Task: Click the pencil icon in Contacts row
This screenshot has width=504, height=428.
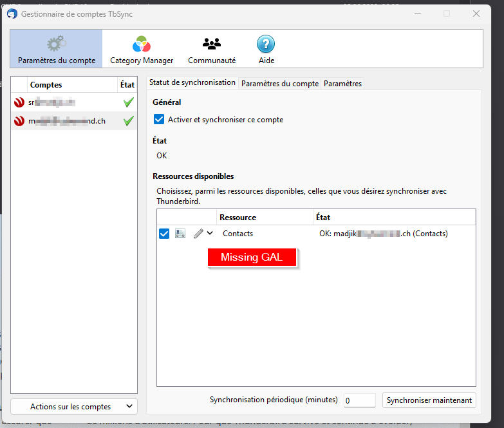Action: [x=198, y=234]
